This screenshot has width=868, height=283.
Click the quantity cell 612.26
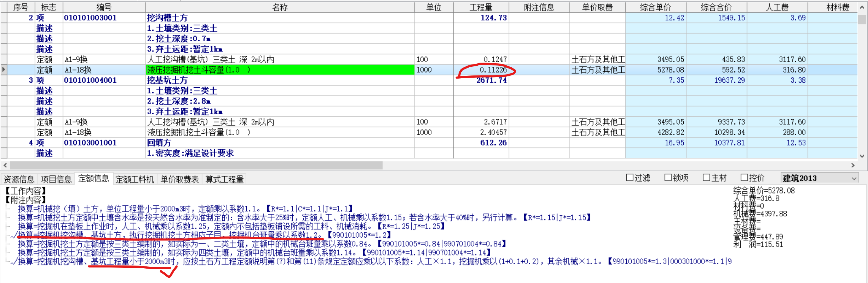pos(481,143)
